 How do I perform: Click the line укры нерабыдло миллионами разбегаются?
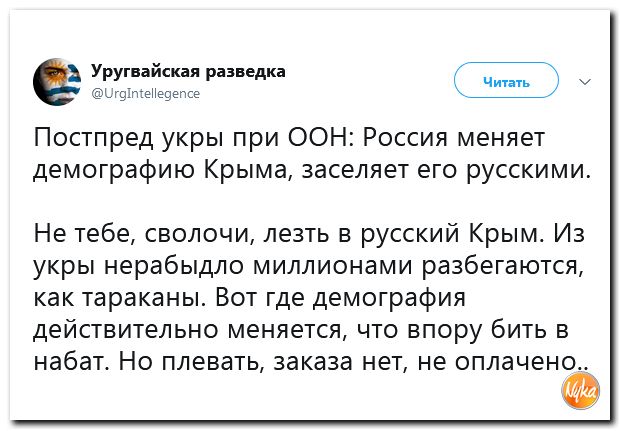tap(309, 266)
